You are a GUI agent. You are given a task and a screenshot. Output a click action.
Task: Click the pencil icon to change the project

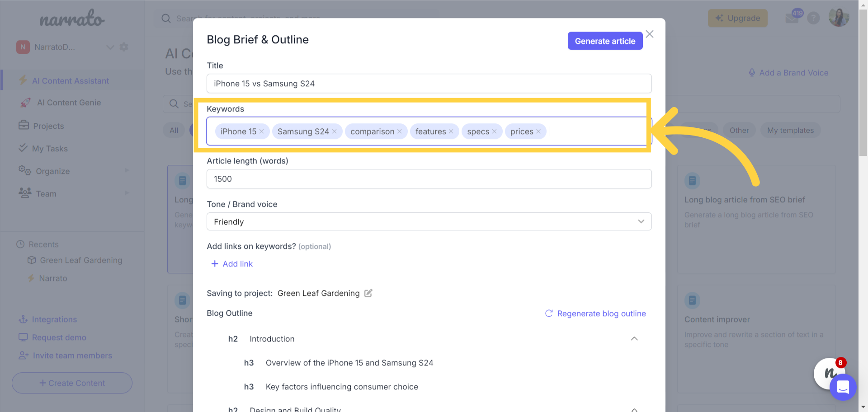point(368,293)
